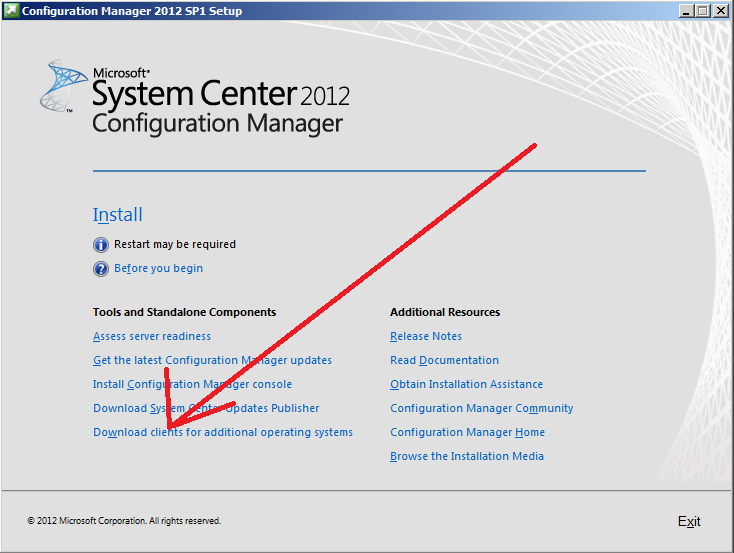Click Read Documentation

[444, 360]
